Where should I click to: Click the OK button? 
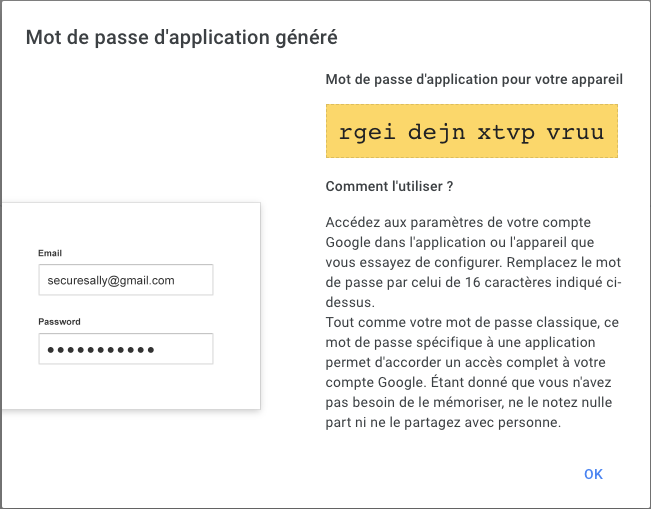pyautogui.click(x=593, y=474)
